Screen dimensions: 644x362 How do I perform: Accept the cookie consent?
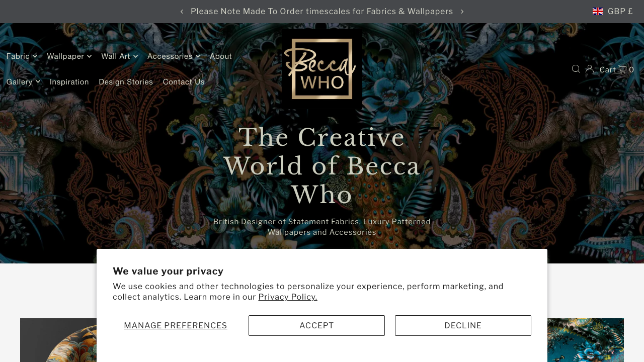click(x=316, y=325)
